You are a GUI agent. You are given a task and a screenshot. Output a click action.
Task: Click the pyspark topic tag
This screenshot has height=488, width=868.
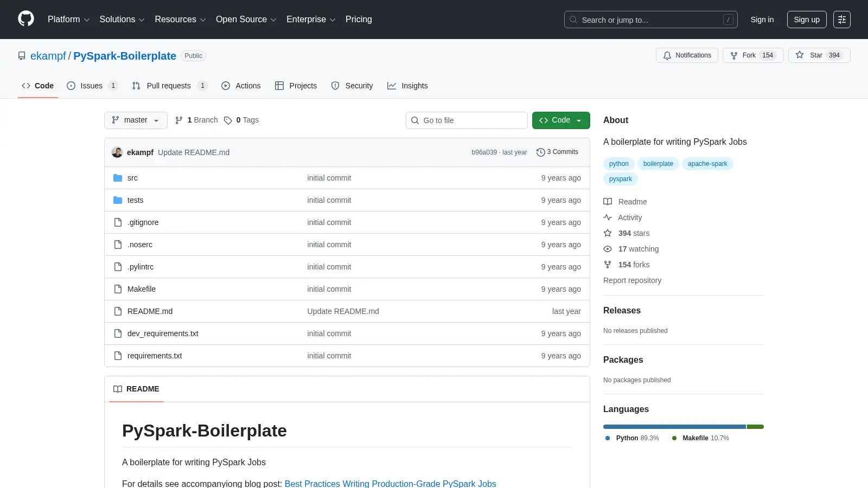coord(620,179)
